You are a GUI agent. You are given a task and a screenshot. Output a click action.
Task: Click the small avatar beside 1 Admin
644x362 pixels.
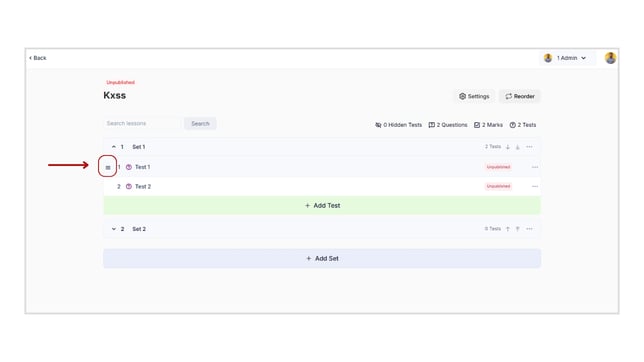click(548, 58)
